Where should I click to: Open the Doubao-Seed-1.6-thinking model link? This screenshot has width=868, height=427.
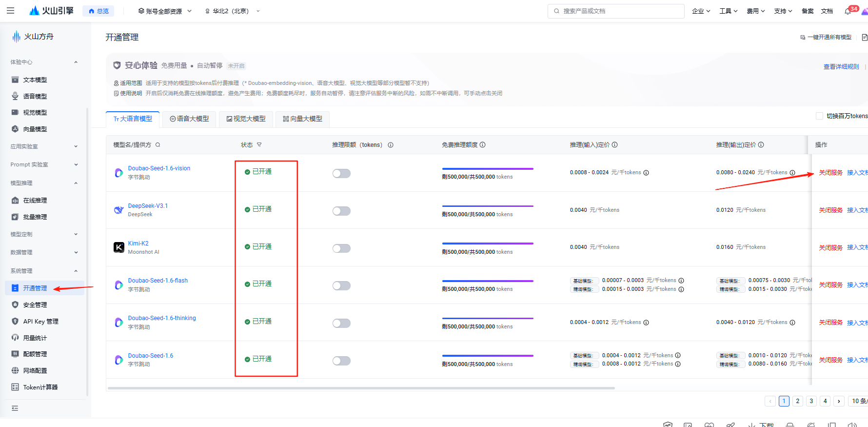pos(162,318)
